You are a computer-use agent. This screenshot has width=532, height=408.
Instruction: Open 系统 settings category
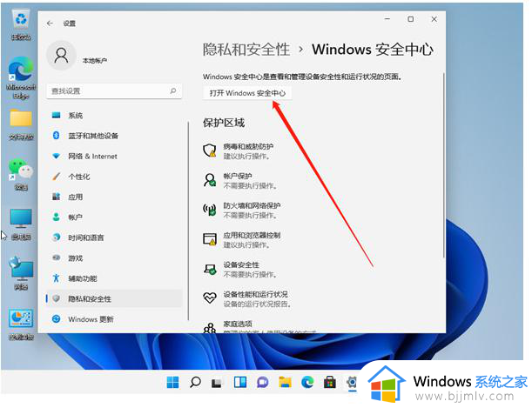(114, 116)
